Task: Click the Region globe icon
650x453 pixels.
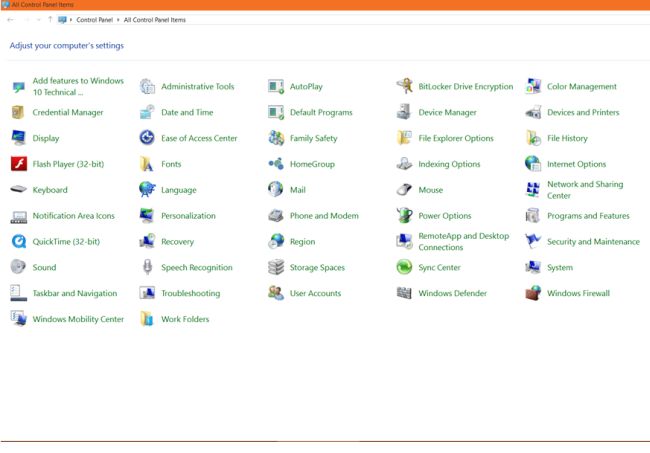Action: pyautogui.click(x=276, y=242)
